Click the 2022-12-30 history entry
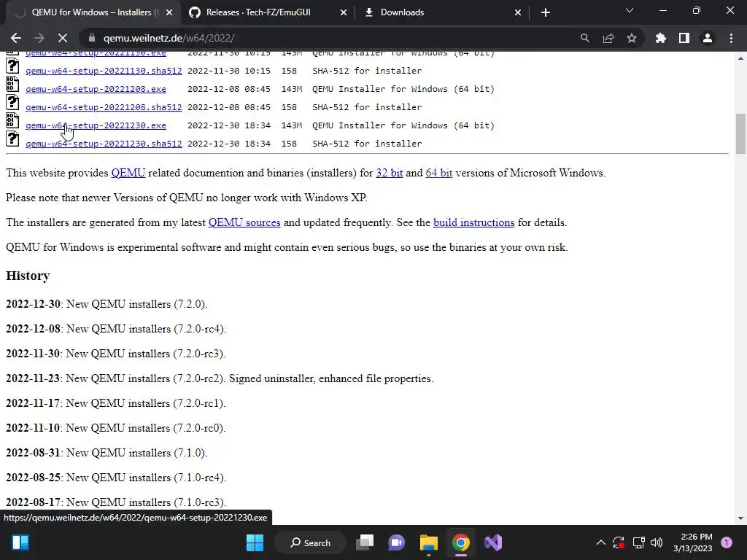 point(107,304)
